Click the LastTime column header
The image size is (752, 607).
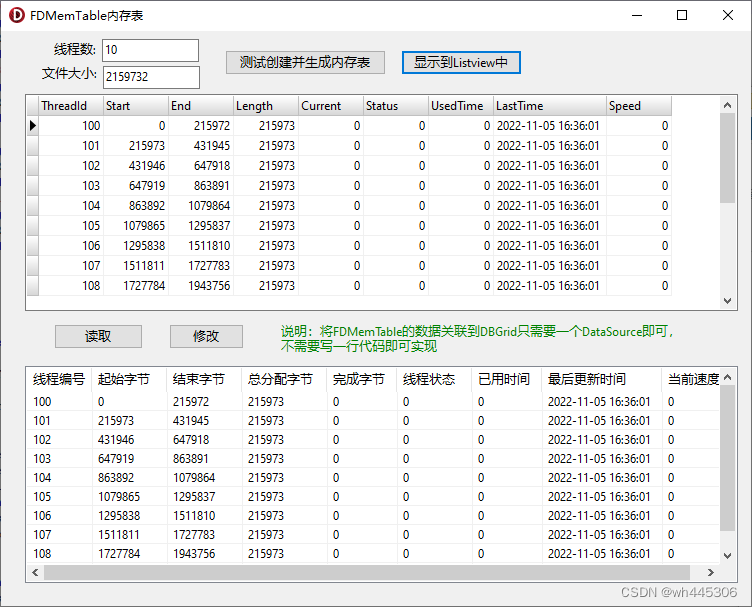550,106
